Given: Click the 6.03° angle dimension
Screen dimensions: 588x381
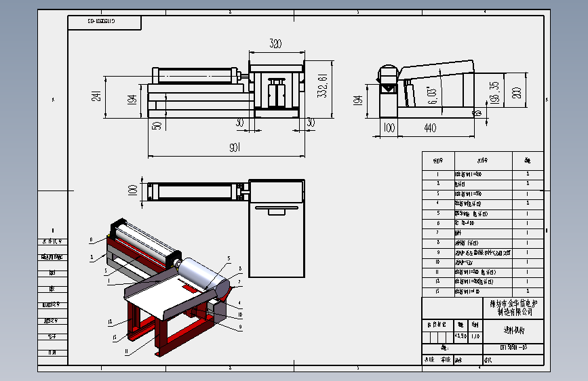Looking at the screenshot, I should (x=432, y=96).
